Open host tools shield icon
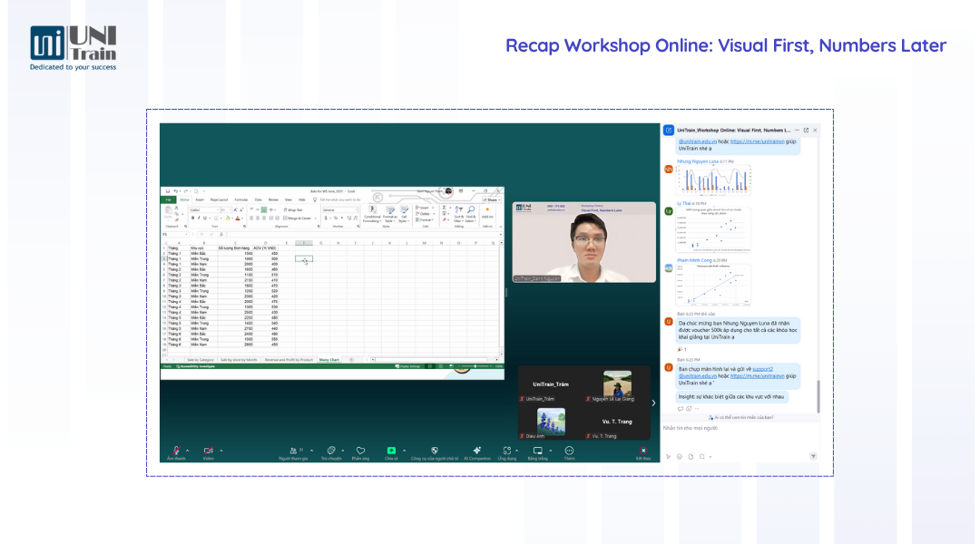The width and height of the screenshot is (980, 544). tap(435, 451)
